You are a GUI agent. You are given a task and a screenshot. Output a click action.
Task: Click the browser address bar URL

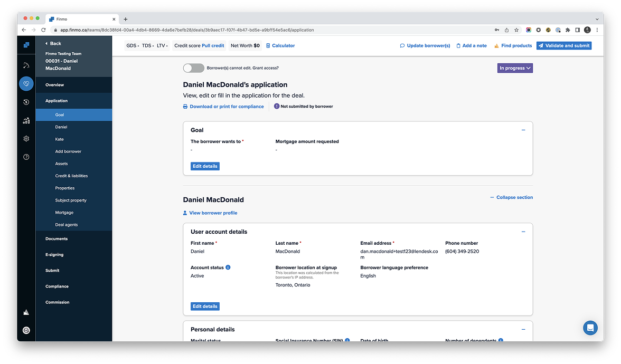pyautogui.click(x=187, y=30)
